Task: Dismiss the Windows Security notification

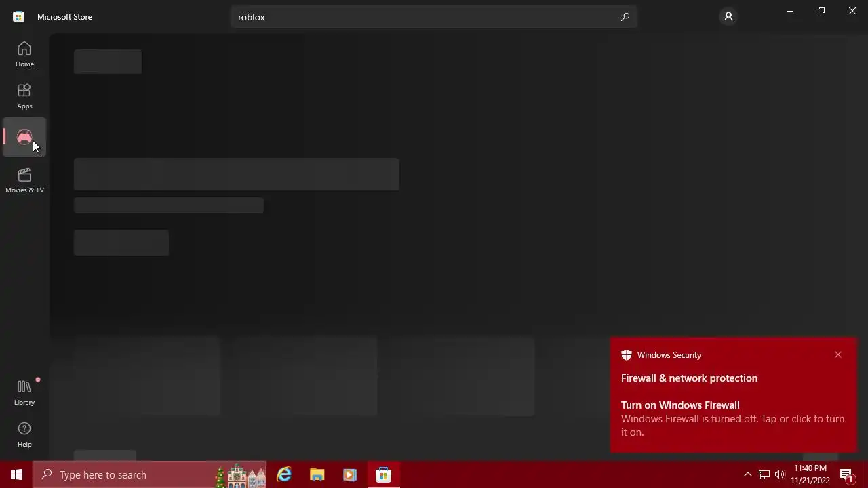Action: (838, 354)
